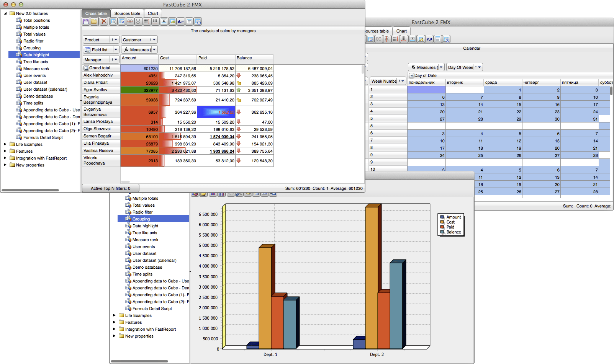614x364 pixels.
Task: Open the Product field dropdown
Action: pos(116,40)
